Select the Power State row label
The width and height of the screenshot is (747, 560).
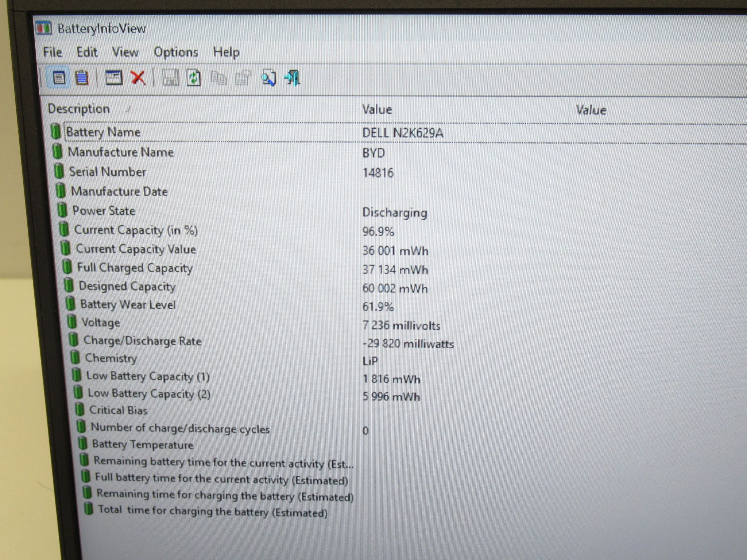tap(104, 210)
